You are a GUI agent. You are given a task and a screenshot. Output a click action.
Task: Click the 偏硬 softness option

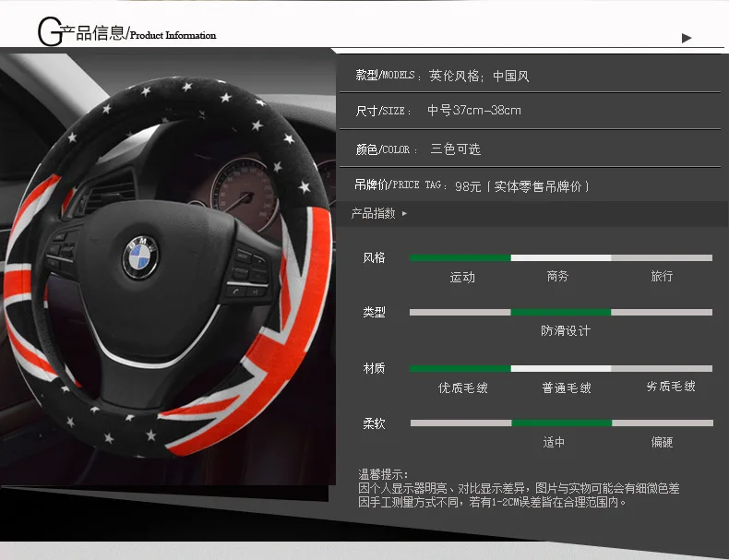pos(662,442)
